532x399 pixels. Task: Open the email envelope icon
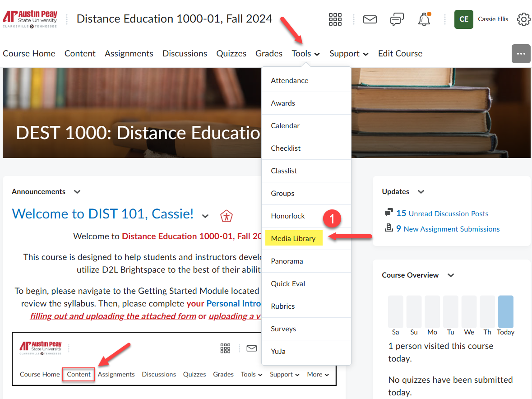point(370,19)
